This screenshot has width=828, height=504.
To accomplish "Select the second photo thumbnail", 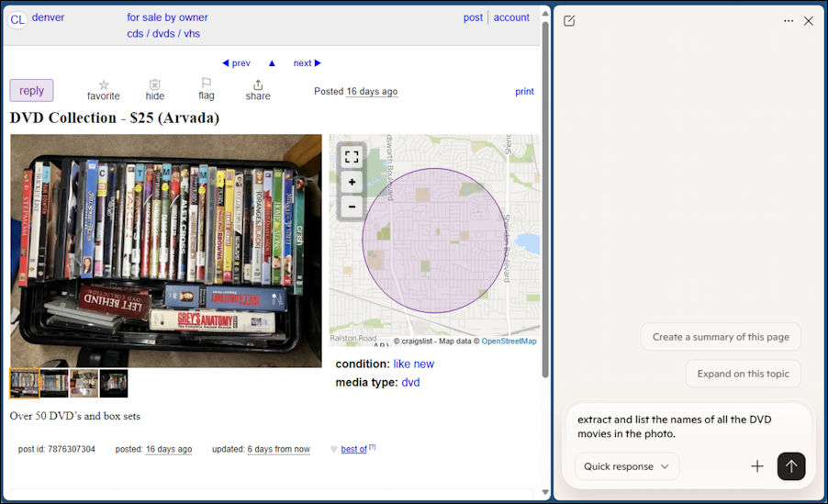I will pos(54,383).
